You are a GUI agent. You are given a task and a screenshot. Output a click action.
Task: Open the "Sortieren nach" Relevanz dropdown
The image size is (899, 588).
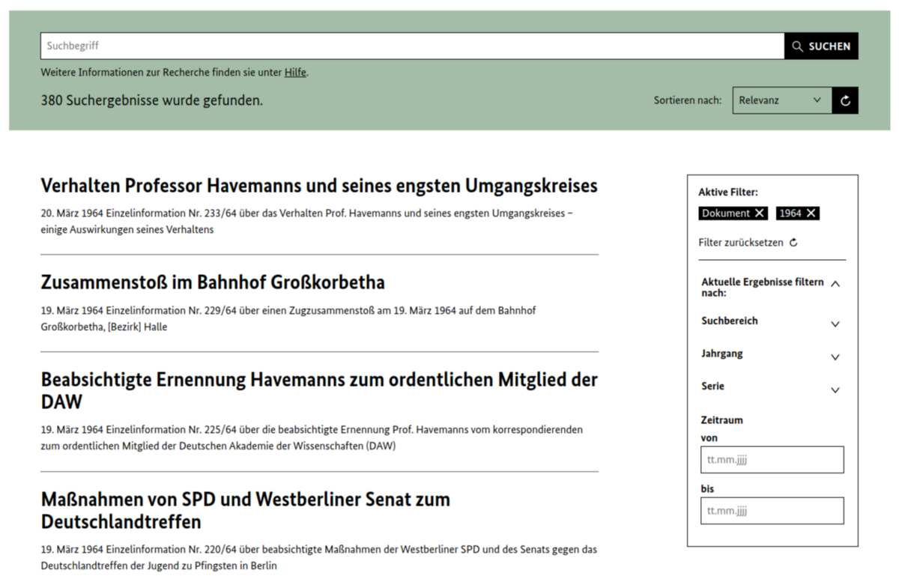[x=775, y=100]
